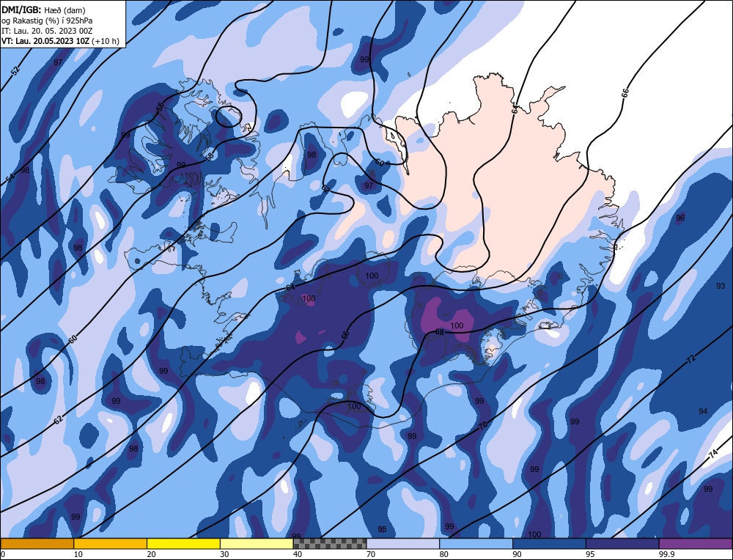The height and width of the screenshot is (560, 733).
Task: Click the '99.9' legend tick label
Action: 667,554
